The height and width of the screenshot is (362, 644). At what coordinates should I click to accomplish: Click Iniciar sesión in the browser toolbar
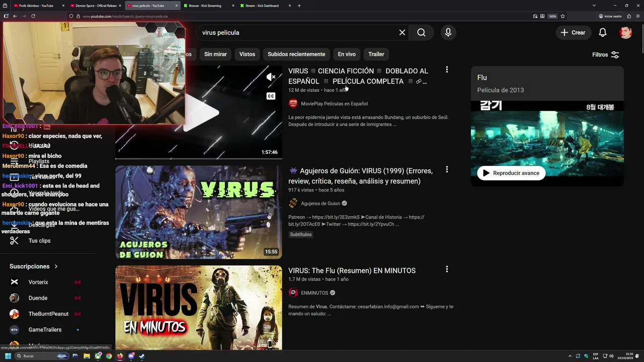pos(610,16)
